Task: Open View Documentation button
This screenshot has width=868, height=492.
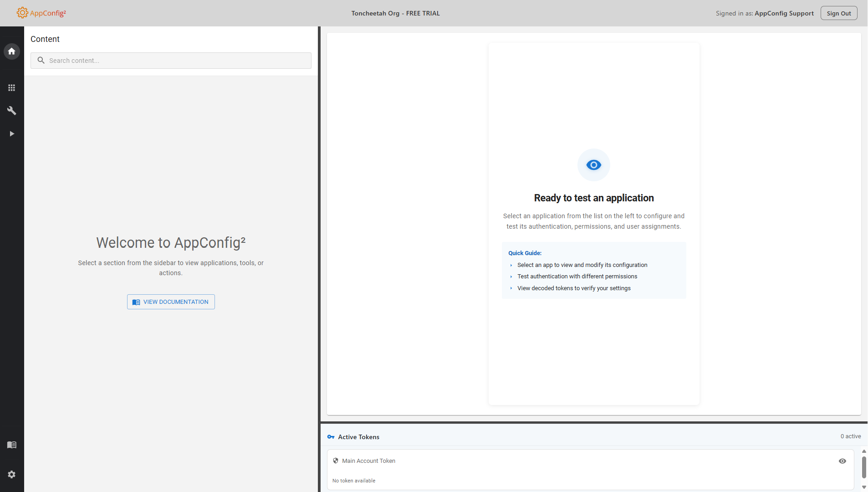Action: point(171,302)
